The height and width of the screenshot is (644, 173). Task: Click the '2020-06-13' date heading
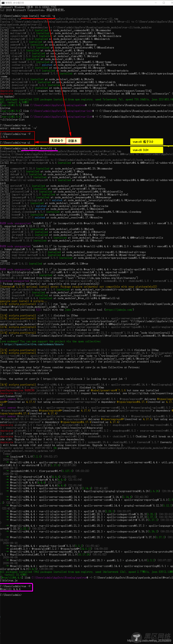click(x=10, y=468)
